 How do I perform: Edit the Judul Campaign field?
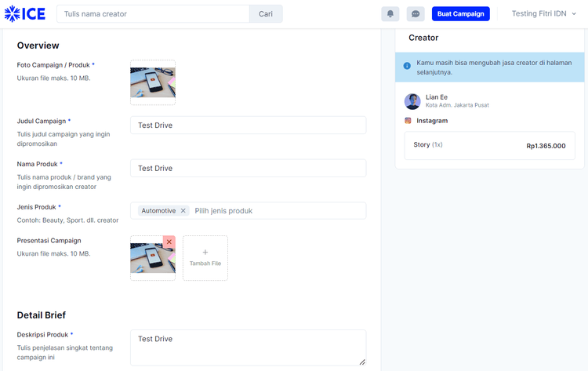(x=248, y=125)
